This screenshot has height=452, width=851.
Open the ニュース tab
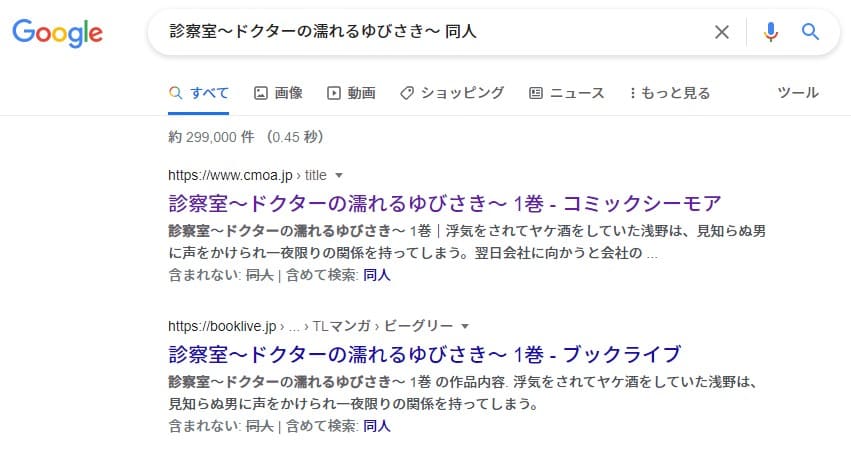click(x=566, y=93)
